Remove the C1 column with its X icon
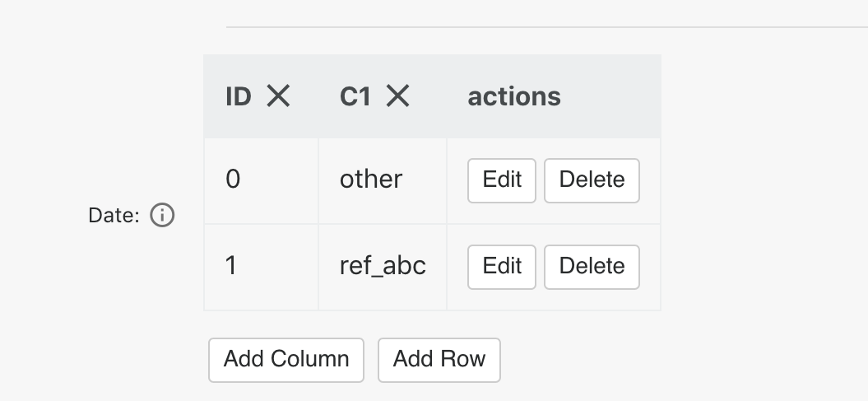The width and height of the screenshot is (868, 401). (x=397, y=96)
